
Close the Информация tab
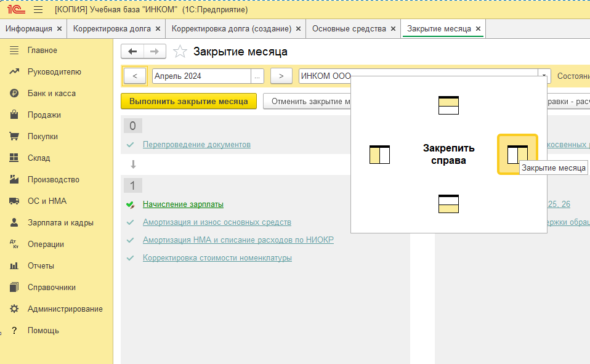click(x=59, y=29)
